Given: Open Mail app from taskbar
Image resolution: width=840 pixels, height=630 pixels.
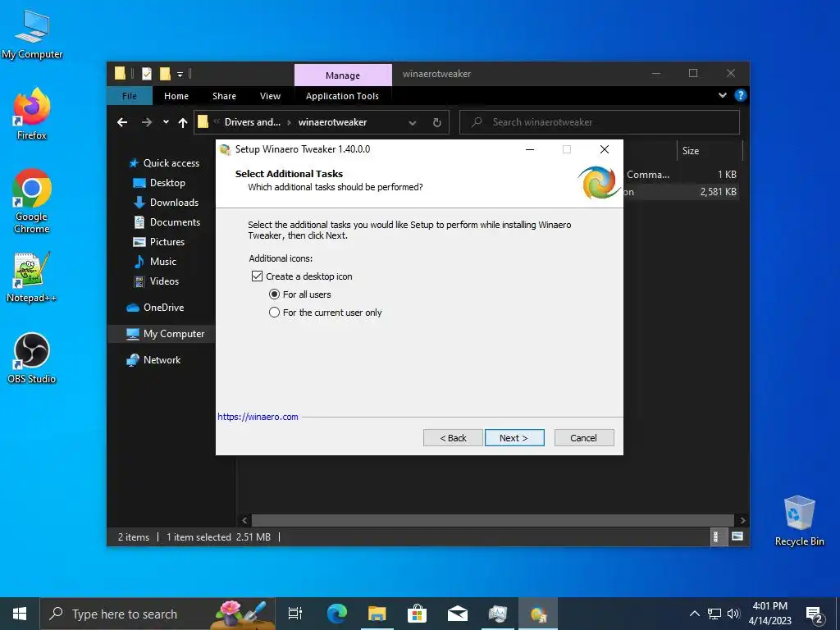Looking at the screenshot, I should [x=458, y=614].
